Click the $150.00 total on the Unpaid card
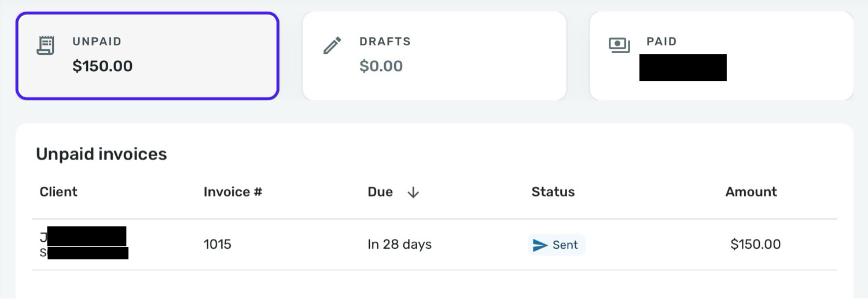 [102, 66]
